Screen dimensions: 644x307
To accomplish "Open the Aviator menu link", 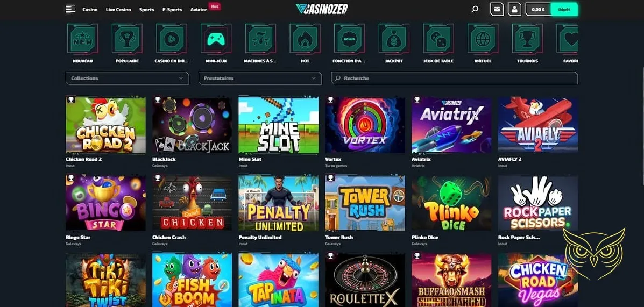I will click(199, 10).
